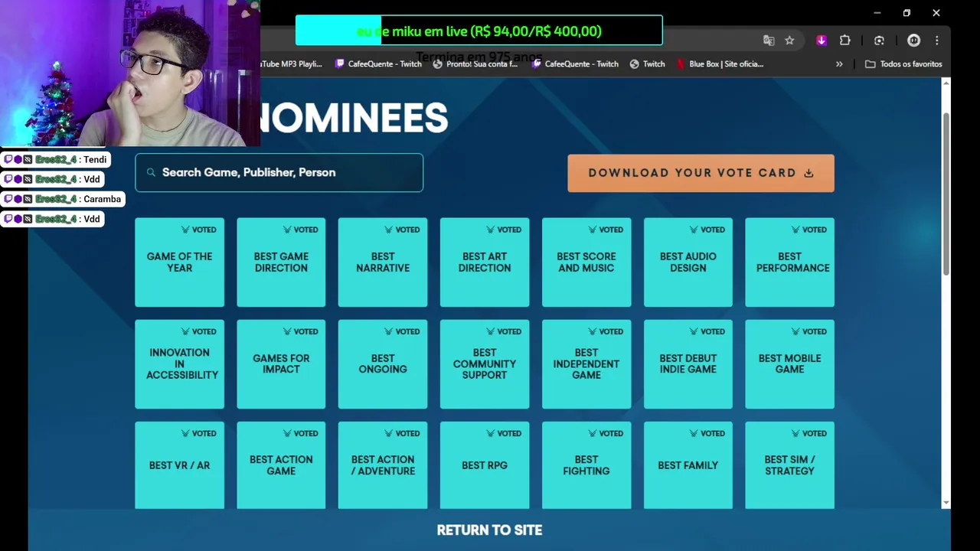Click the donation goal progress bar
Screen dimensions: 980x551
point(479,31)
